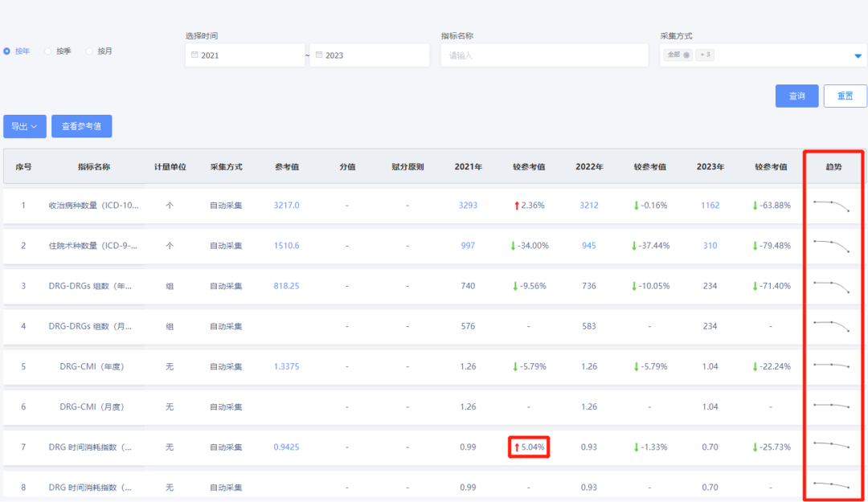
Task: Click the red up arrow beside 5.04%
Action: 516,447
